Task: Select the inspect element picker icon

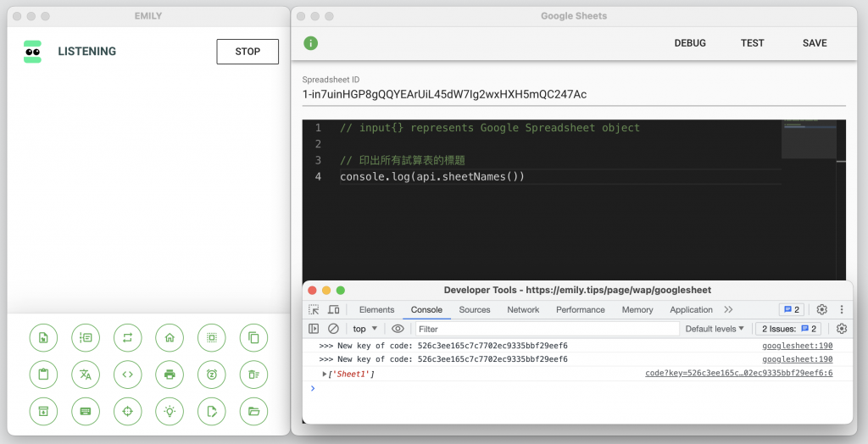Action: tap(314, 309)
